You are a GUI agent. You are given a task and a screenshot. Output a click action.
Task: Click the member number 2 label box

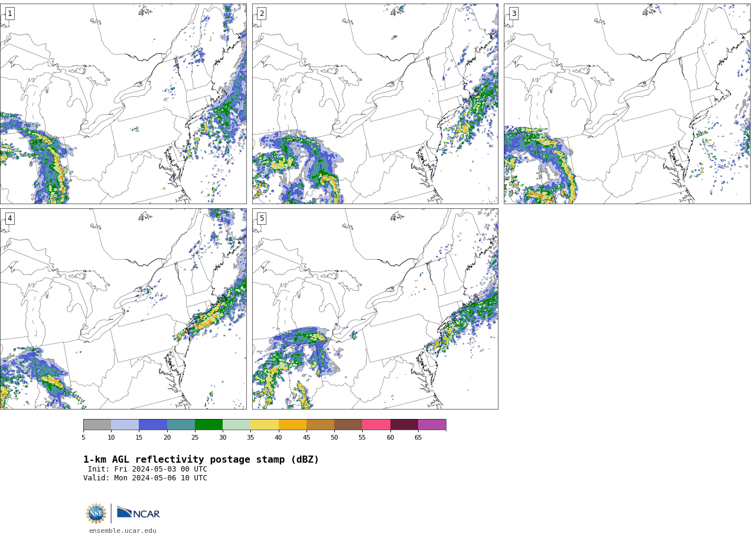(x=262, y=14)
